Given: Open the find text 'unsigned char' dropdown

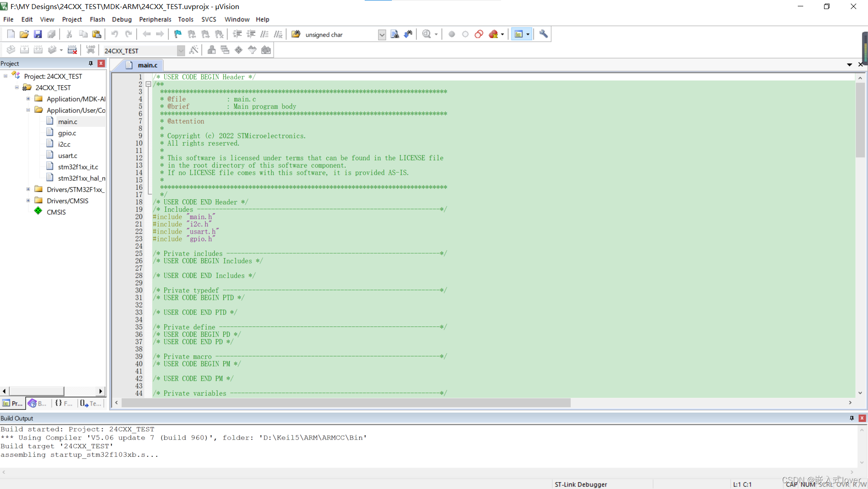Looking at the screenshot, I should tap(382, 35).
